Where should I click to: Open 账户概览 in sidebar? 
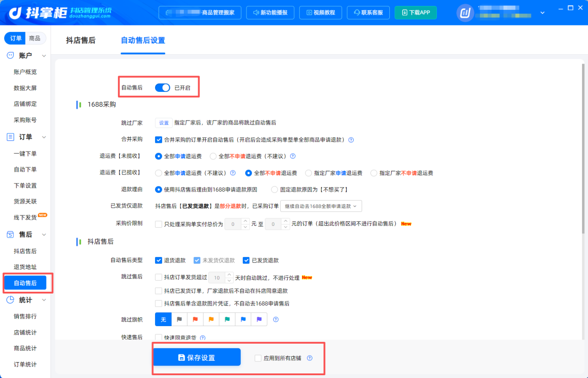(25, 72)
